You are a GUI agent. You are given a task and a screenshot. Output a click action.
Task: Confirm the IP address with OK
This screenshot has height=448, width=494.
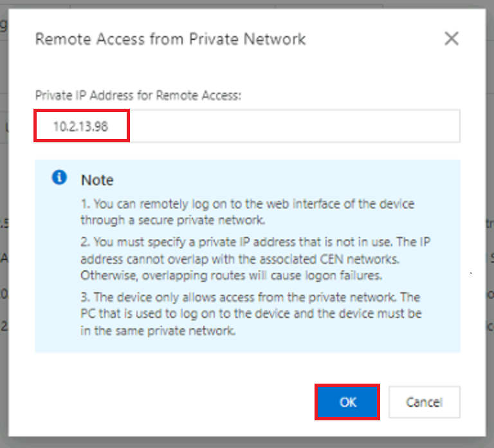tap(347, 402)
